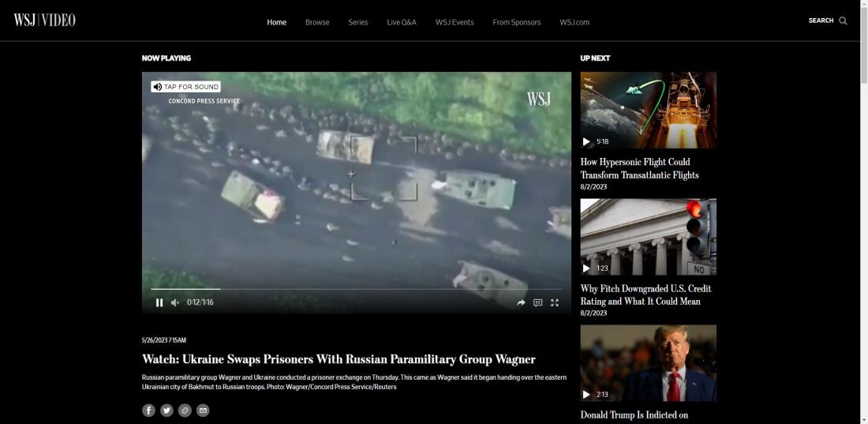Viewport: 868px width, 424px height.
Task: Pause the playing video
Action: (159, 302)
